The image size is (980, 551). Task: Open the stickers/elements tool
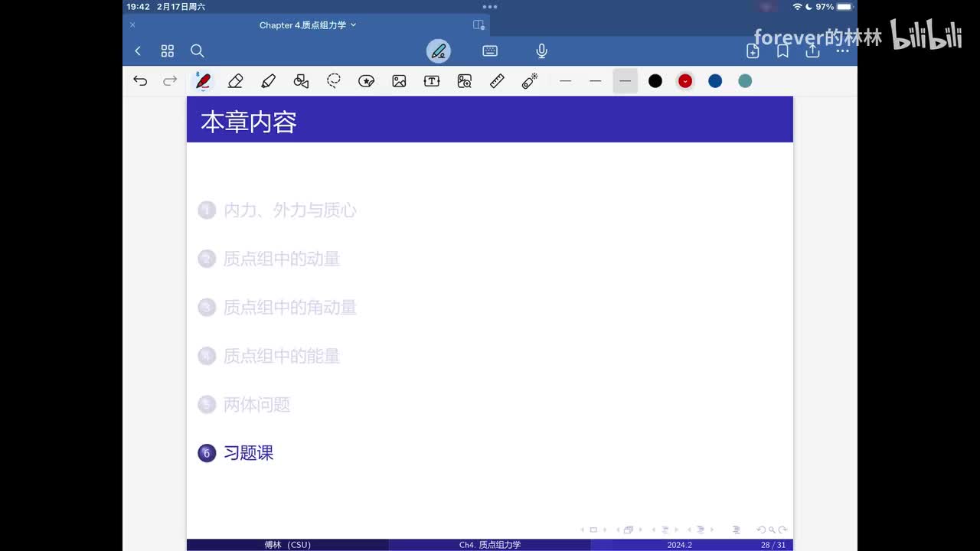pos(367,80)
